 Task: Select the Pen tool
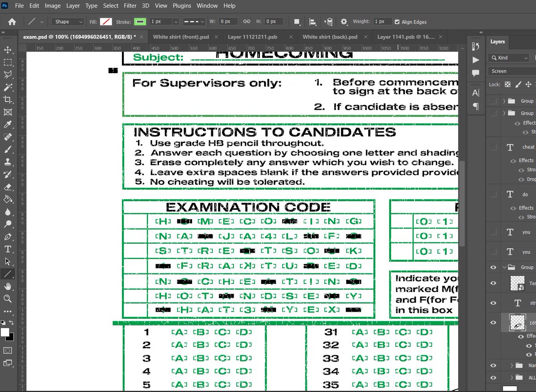pos(8,237)
